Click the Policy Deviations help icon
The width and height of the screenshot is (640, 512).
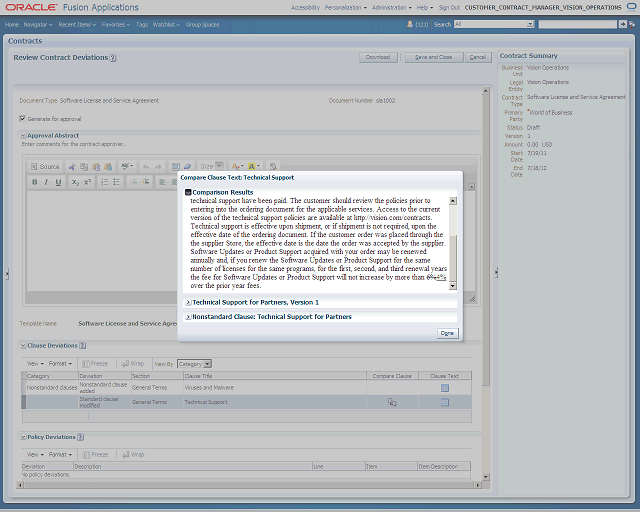tap(80, 437)
